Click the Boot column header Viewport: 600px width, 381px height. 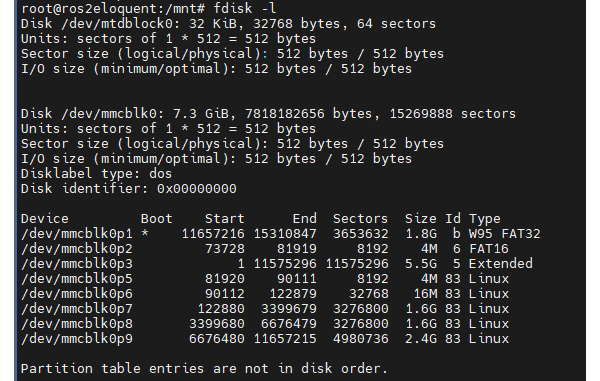tap(157, 219)
